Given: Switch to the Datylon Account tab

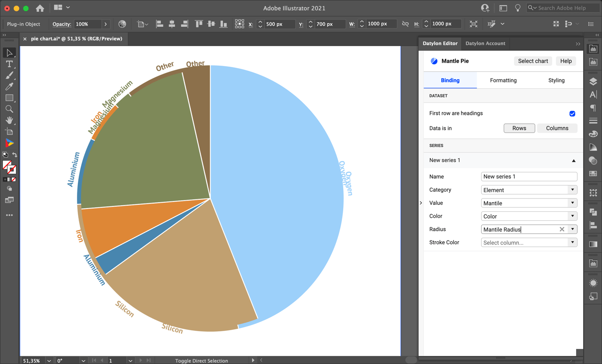Looking at the screenshot, I should pos(485,43).
